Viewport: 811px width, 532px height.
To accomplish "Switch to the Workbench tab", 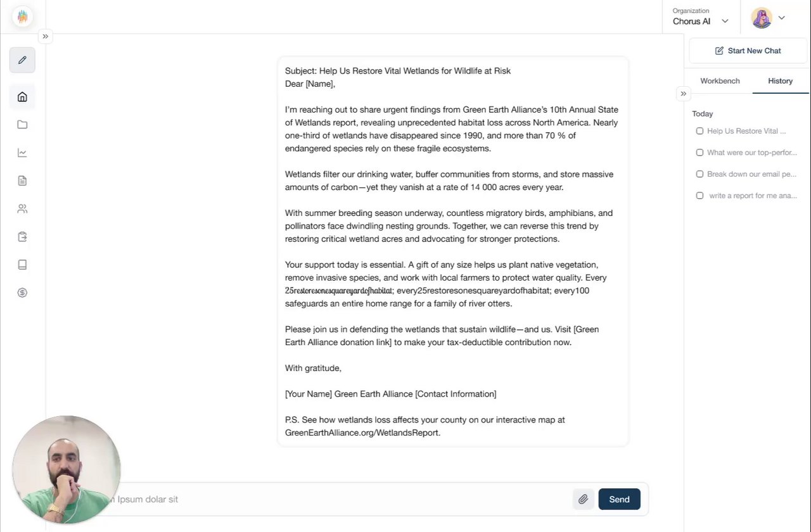I will [x=720, y=81].
